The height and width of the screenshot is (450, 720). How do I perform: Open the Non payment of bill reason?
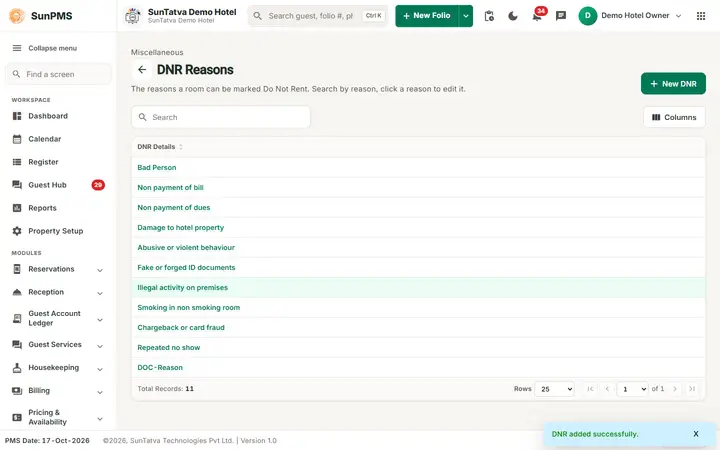(170, 187)
